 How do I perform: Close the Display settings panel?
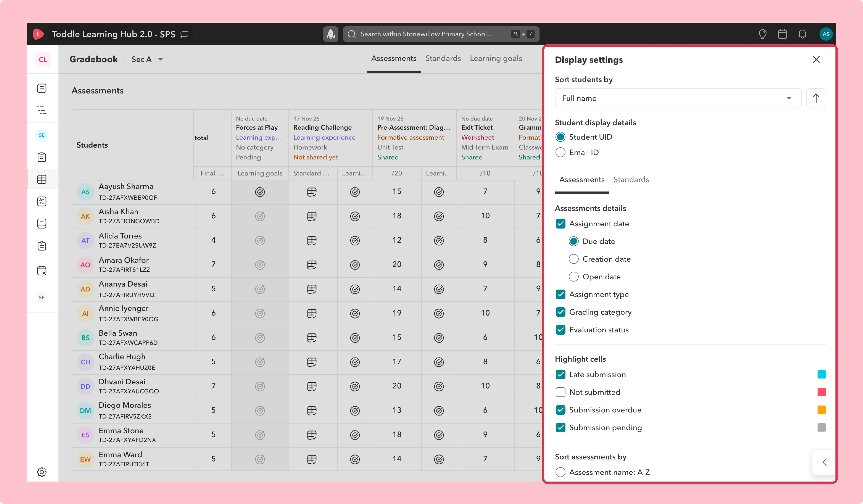[x=816, y=60]
